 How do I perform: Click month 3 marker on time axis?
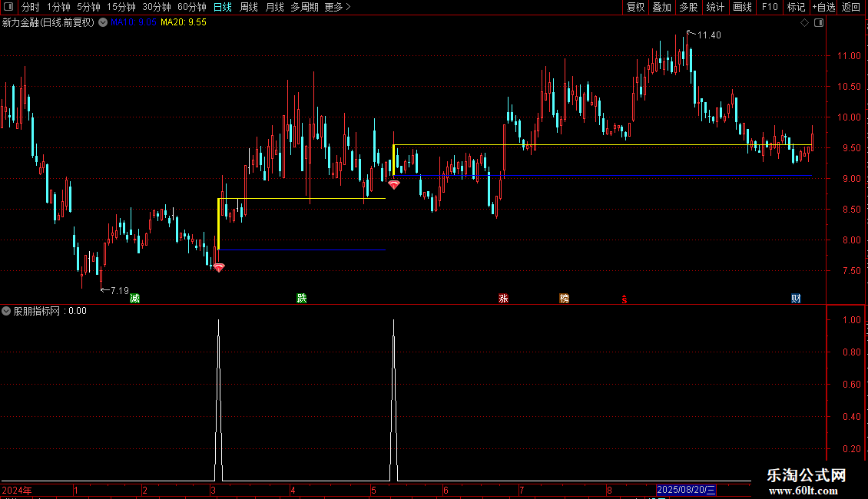(x=213, y=490)
